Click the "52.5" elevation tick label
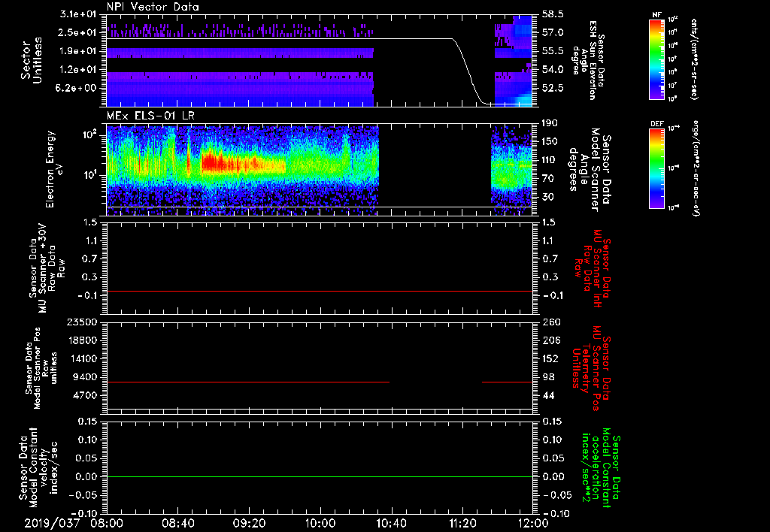The image size is (770, 532). click(553, 89)
